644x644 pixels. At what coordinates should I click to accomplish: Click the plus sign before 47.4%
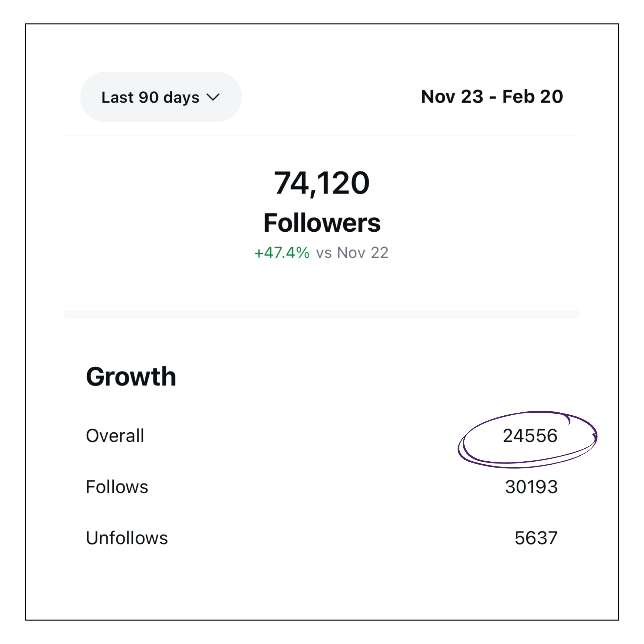(x=259, y=253)
